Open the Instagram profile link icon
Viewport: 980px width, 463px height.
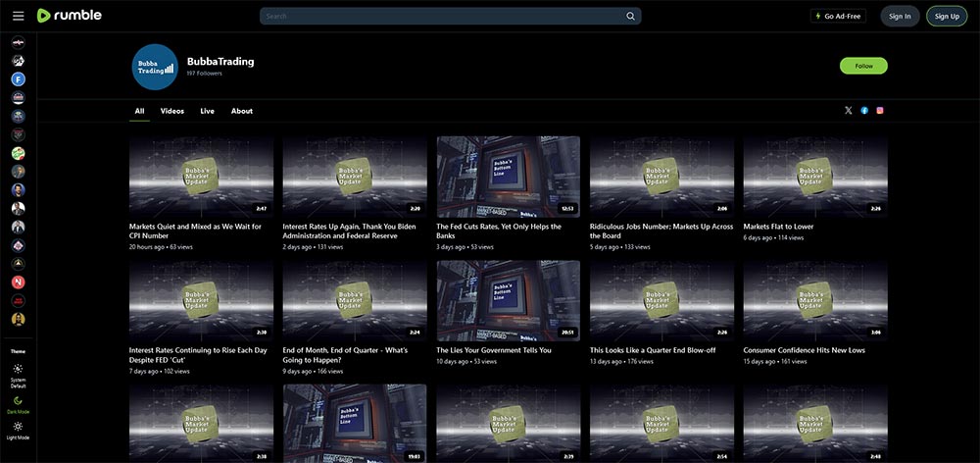(x=880, y=111)
